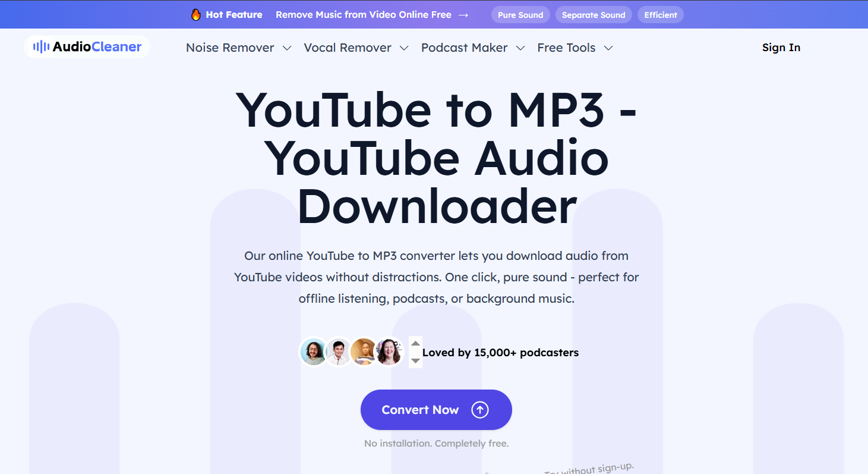Click the avatar carousel up arrow
The image size is (868, 474).
415,343
